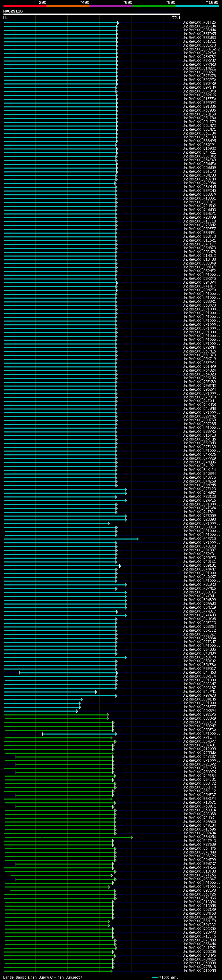This screenshot has width=222, height=980.
Task: Click hit label UniRef100_A4RYS0
Action: 199,53
